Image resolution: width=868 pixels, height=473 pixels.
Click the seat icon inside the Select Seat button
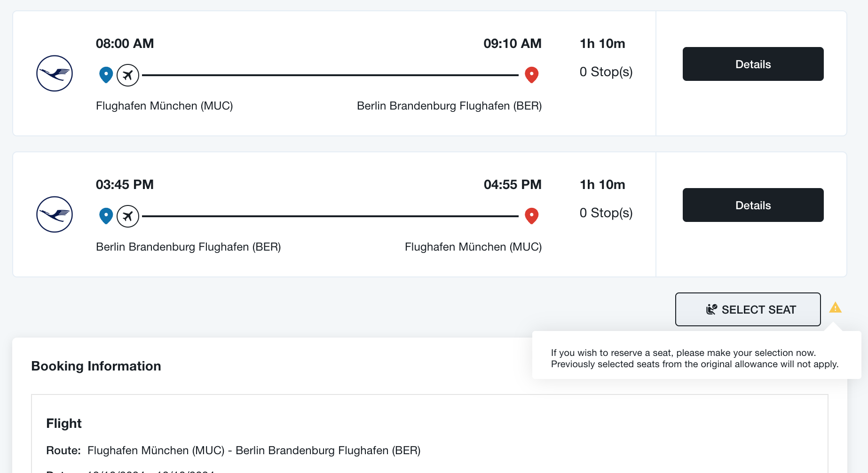711,309
